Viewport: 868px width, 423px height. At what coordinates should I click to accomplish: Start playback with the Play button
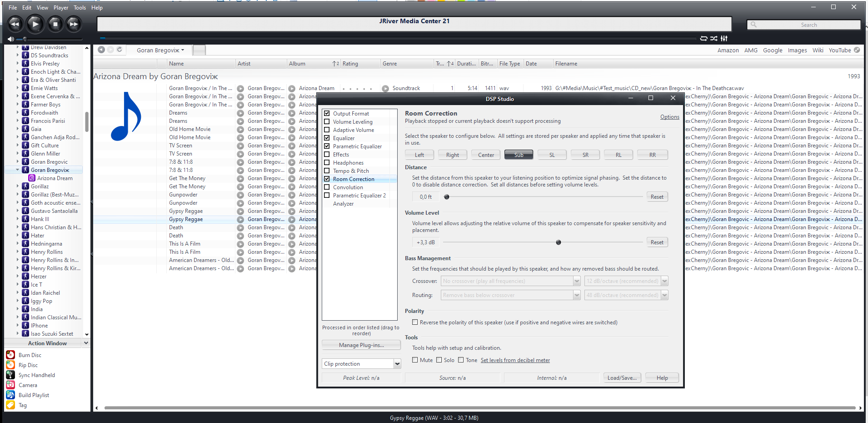pos(35,24)
